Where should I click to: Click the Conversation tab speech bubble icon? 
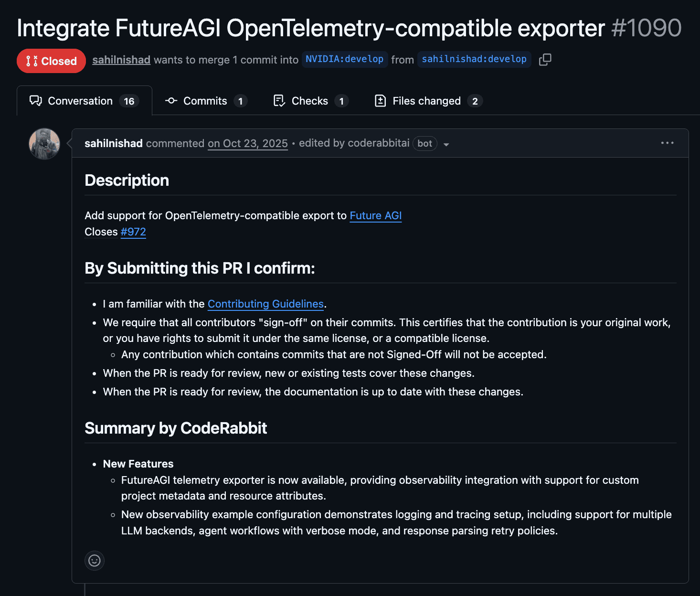[36, 101]
